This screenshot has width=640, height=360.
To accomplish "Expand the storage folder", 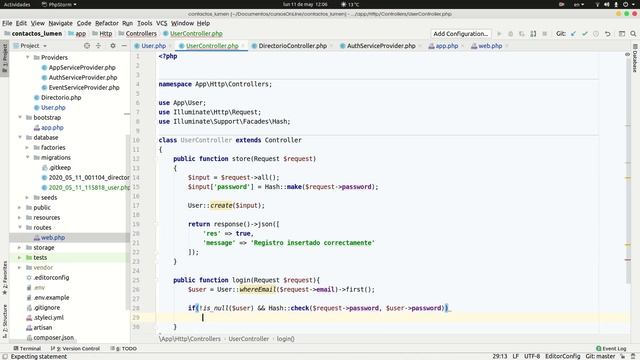I will point(20,248).
